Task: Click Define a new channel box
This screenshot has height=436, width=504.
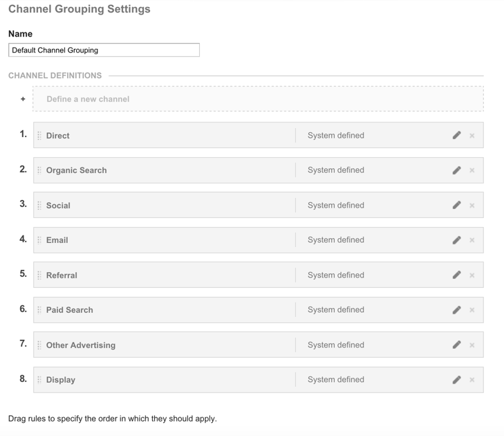Action: (257, 99)
